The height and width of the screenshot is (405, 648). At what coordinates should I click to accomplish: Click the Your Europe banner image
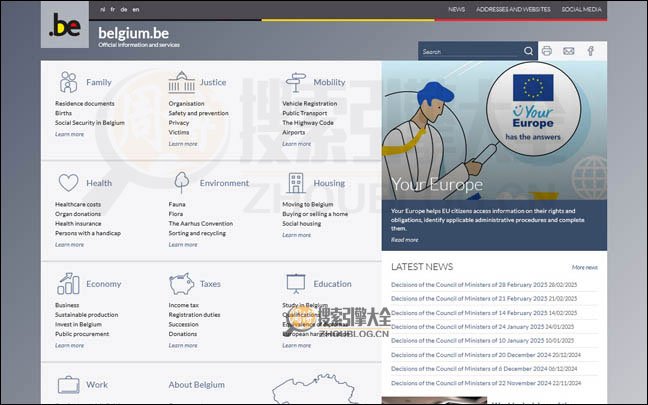pyautogui.click(x=494, y=131)
